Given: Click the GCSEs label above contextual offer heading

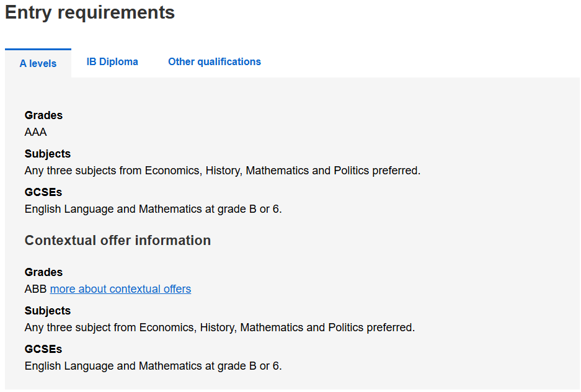Looking at the screenshot, I should click(x=43, y=192).
